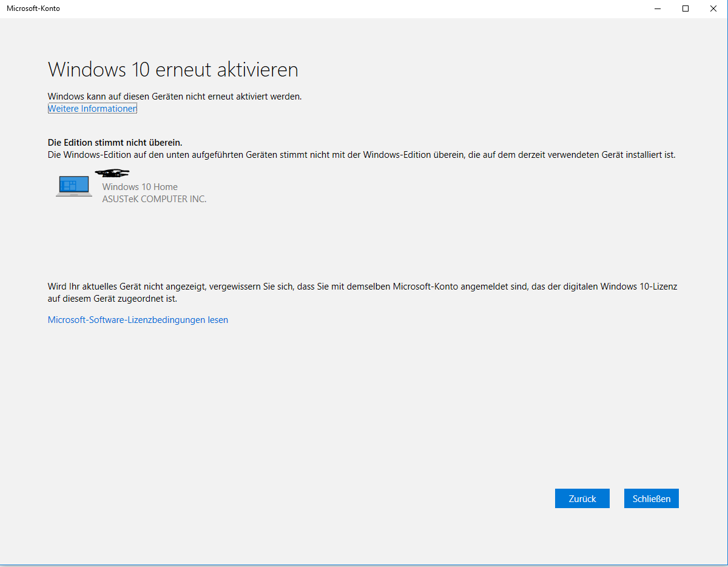Open the Weitere Informationen link
Screen dimensions: 728x567
coord(92,109)
